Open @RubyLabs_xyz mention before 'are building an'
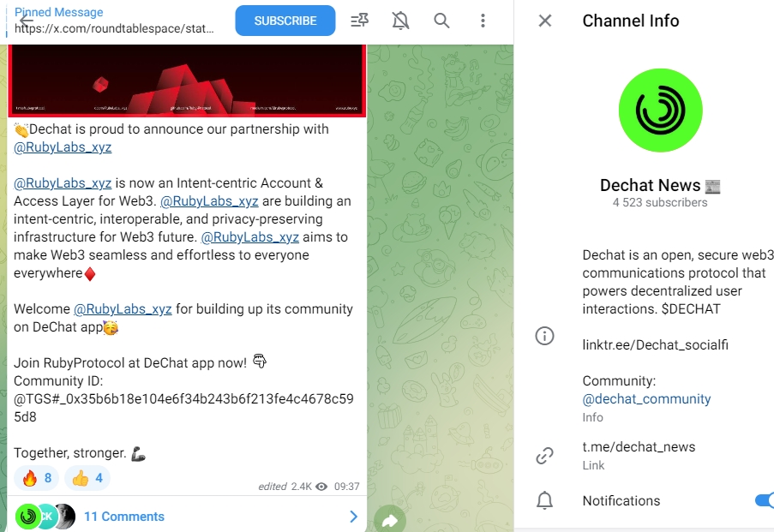The image size is (774, 532). [x=209, y=201]
